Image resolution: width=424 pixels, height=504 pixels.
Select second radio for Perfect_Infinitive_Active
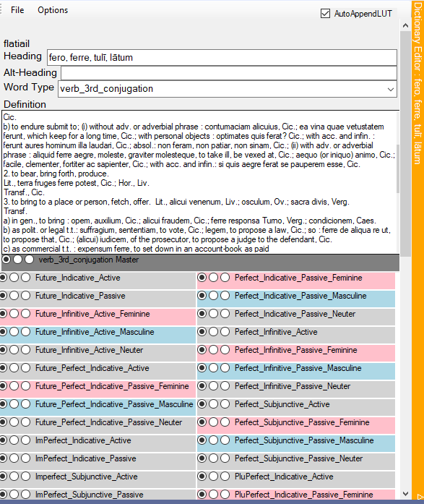tap(213, 332)
